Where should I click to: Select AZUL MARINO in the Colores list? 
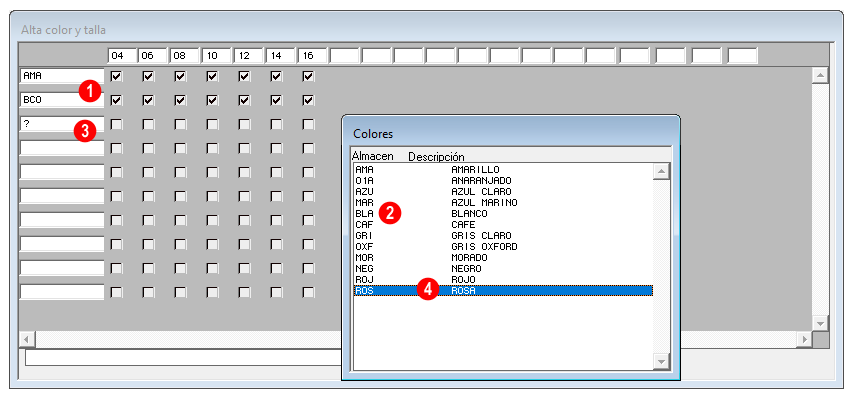[x=503, y=203]
